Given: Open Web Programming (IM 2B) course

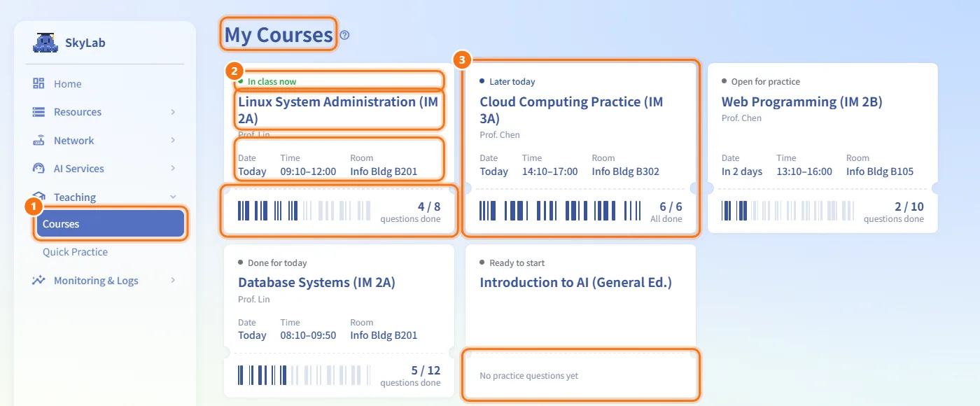Looking at the screenshot, I should (802, 101).
